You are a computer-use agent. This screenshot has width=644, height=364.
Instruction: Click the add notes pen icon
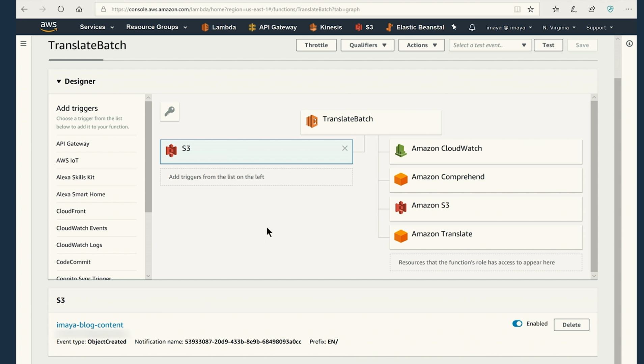(574, 9)
